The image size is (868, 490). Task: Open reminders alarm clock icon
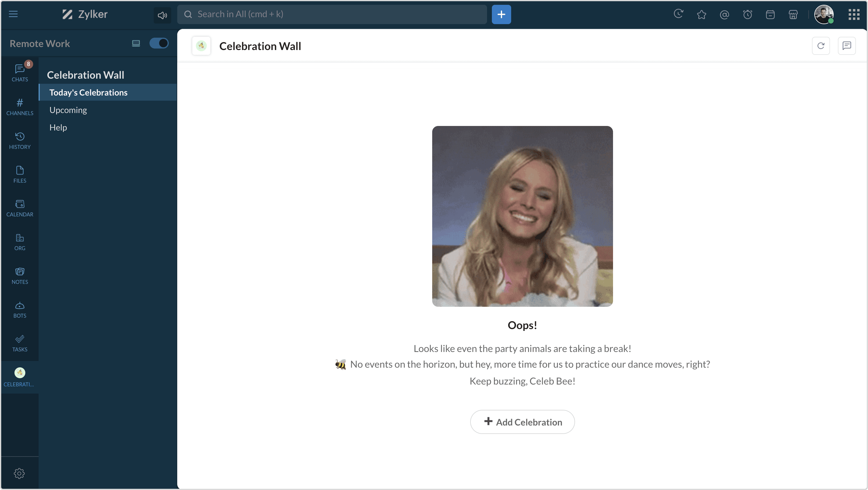(x=747, y=14)
